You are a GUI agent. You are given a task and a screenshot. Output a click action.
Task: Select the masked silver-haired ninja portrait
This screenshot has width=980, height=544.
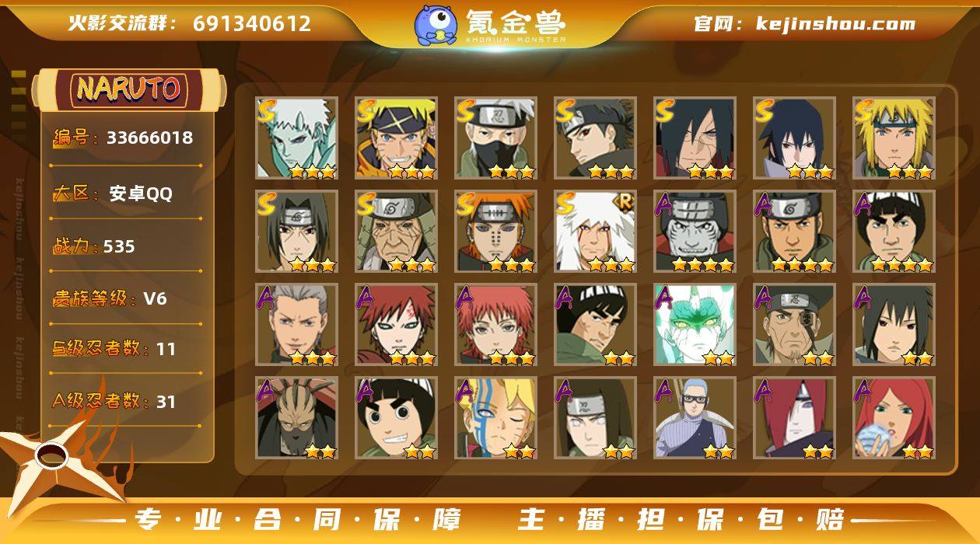pyautogui.click(x=495, y=138)
